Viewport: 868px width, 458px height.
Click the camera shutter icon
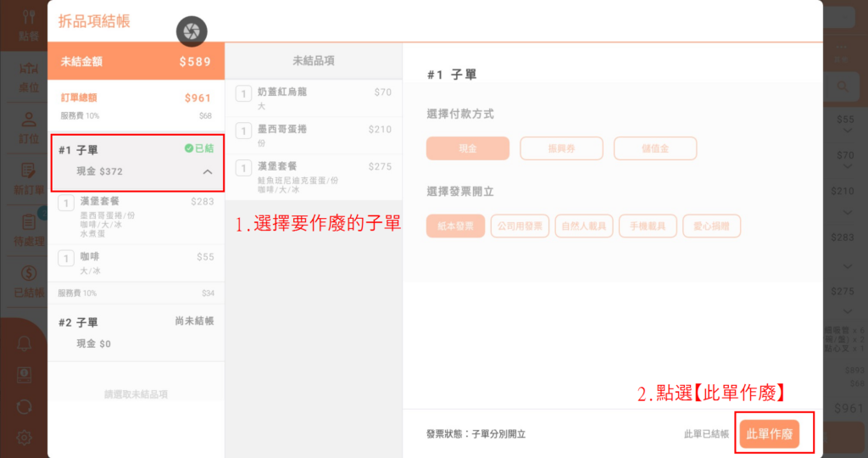coord(192,31)
